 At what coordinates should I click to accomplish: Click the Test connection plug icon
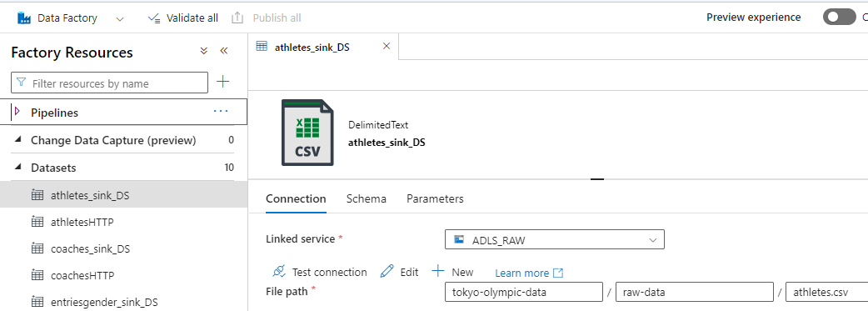tap(280, 272)
